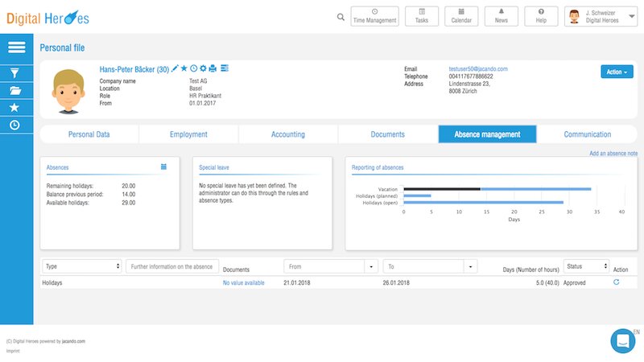Image resolution: width=644 pixels, height=362 pixels.
Task: Click the filter funnel icon in the sidebar
Action: tap(16, 72)
